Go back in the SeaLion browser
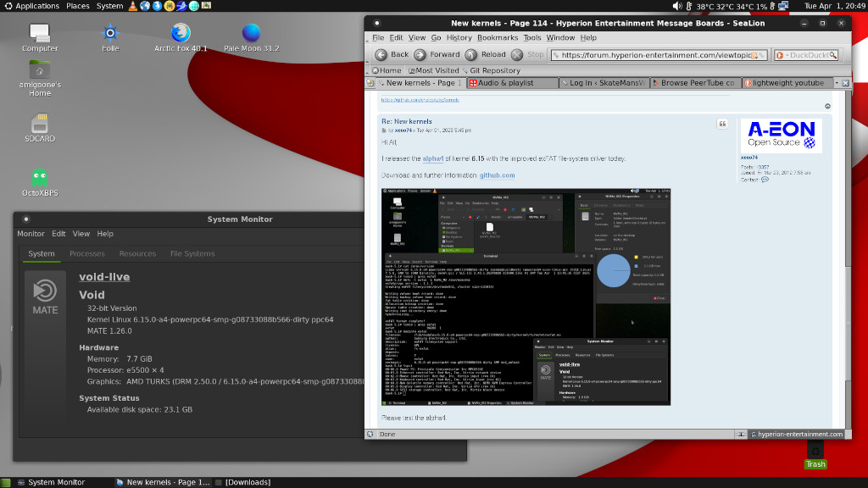This screenshot has height=488, width=868. click(x=392, y=54)
